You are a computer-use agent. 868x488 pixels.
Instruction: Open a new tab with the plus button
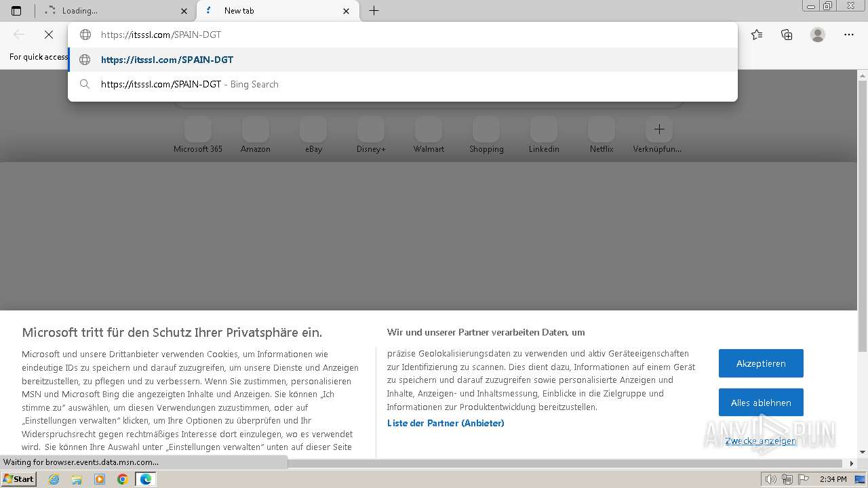coord(374,11)
